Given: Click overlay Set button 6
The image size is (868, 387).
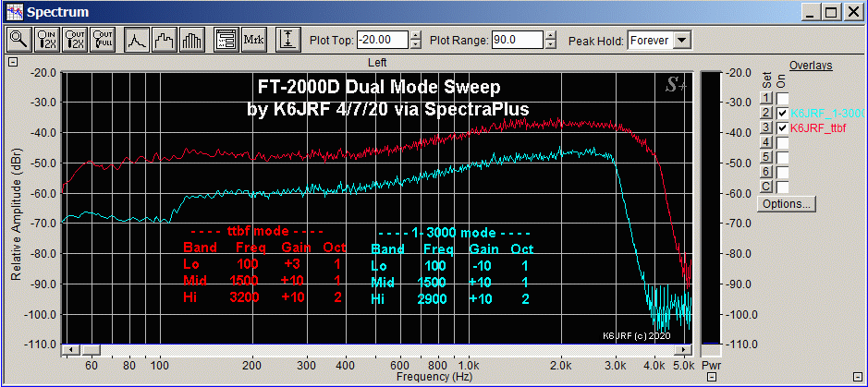Looking at the screenshot, I should pos(766,172).
